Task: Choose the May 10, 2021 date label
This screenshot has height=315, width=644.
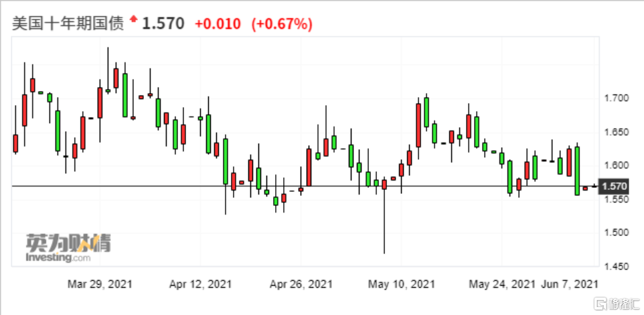Action: [x=401, y=284]
